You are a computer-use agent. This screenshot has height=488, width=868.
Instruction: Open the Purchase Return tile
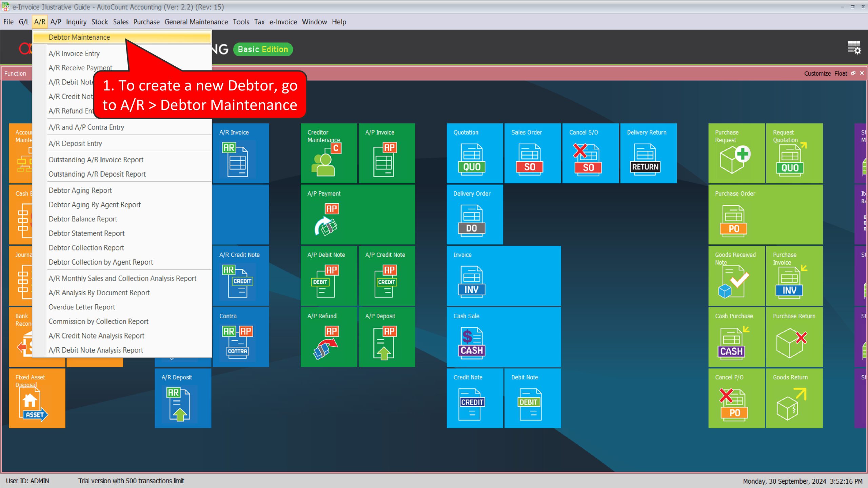coord(794,337)
